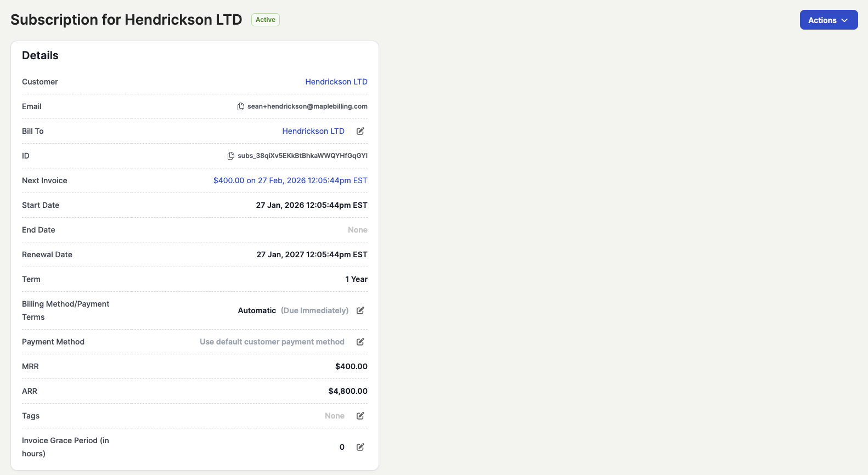
Task: Click the ARR value of $4,800.00
Action: coord(348,391)
